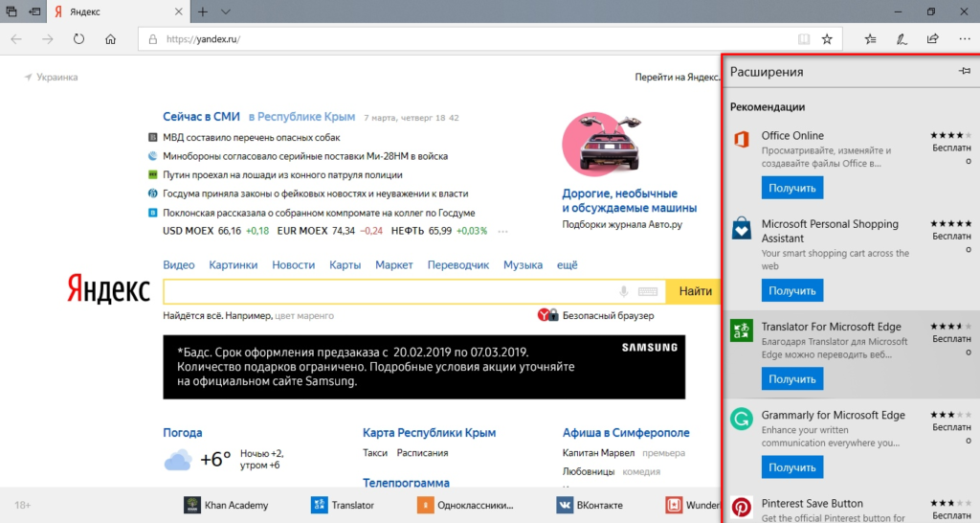Click Pinterest Save Button icon

tap(742, 507)
